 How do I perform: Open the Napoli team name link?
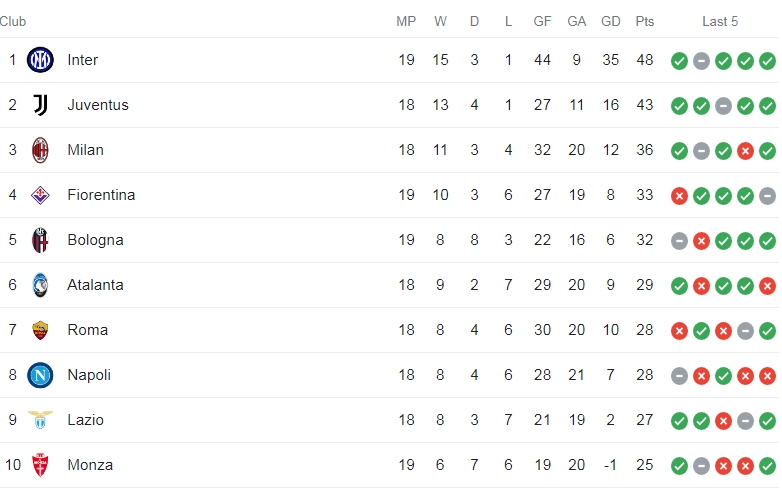coord(89,375)
